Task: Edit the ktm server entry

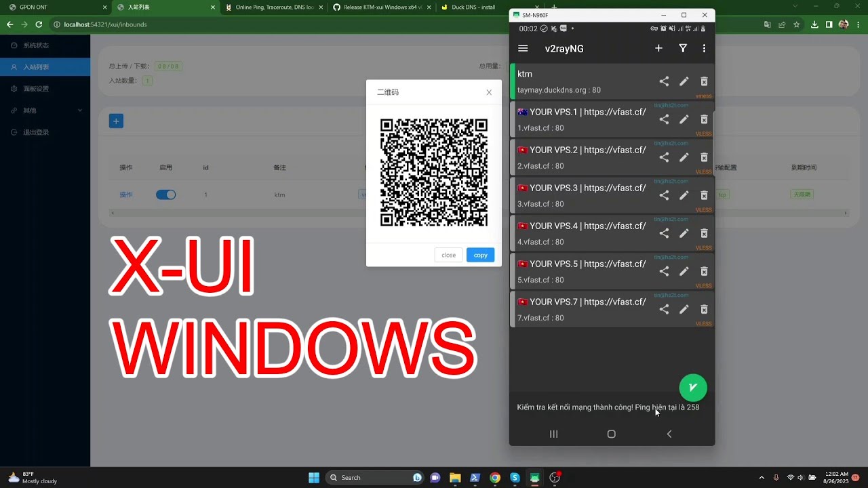Action: [x=684, y=81]
